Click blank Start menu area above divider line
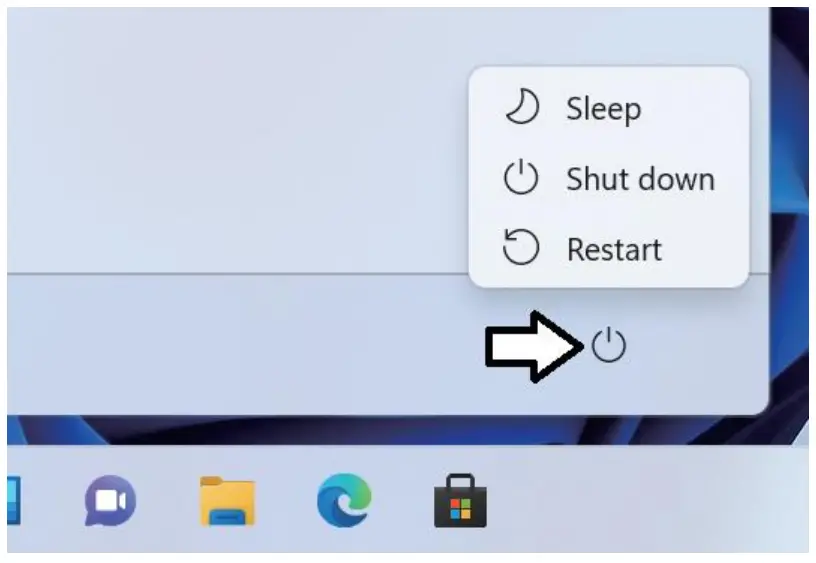 (234, 140)
